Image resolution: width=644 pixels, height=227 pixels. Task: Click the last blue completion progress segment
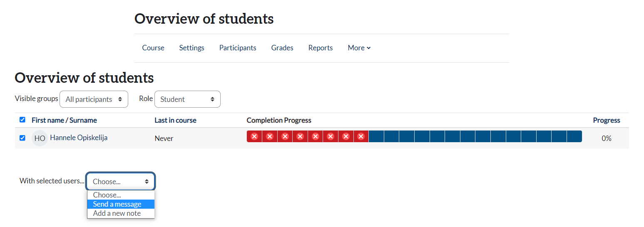click(x=574, y=136)
